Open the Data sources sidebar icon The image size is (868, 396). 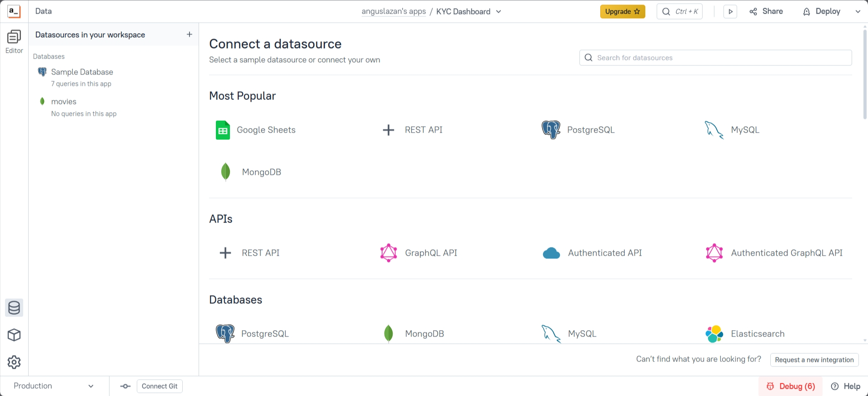pos(14,308)
